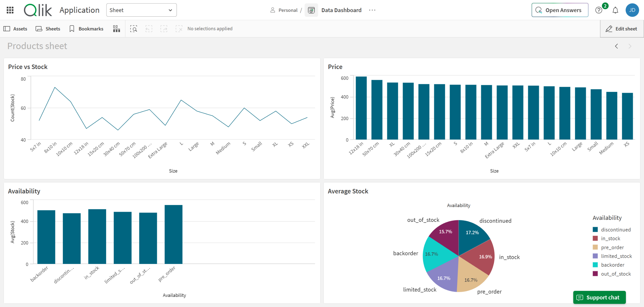Go to previous sheet with left chevron
The height and width of the screenshot is (307, 644).
coord(616,46)
